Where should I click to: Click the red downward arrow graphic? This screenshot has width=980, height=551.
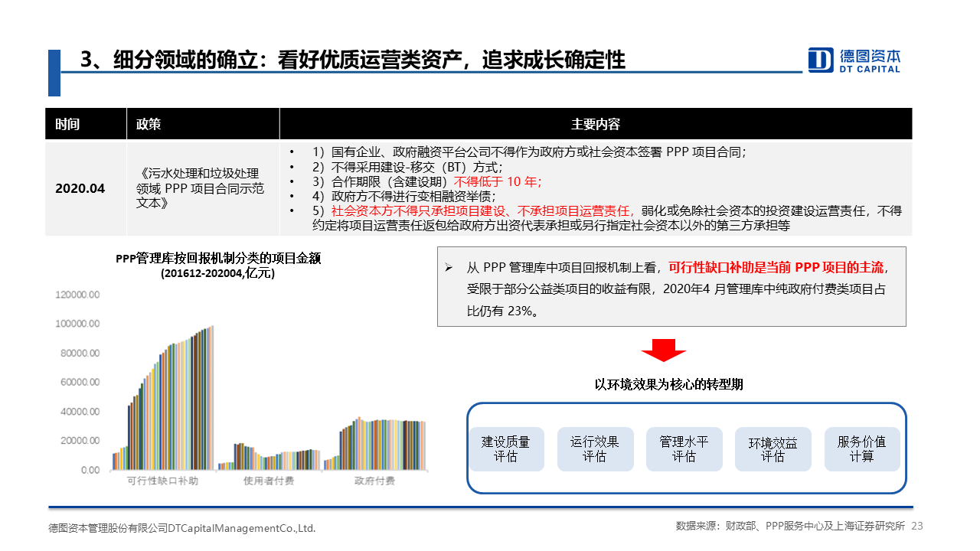point(663,350)
